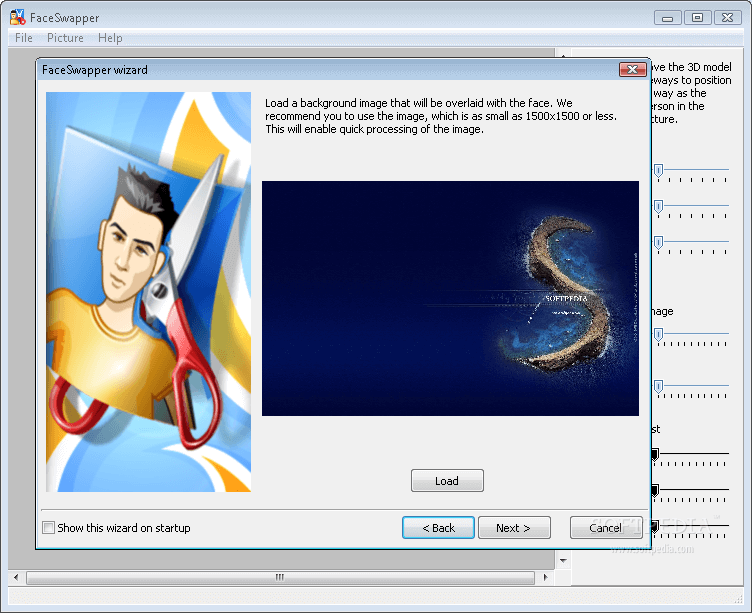The image size is (752, 613).
Task: Maximize the FaceSwapper main window
Action: click(697, 17)
